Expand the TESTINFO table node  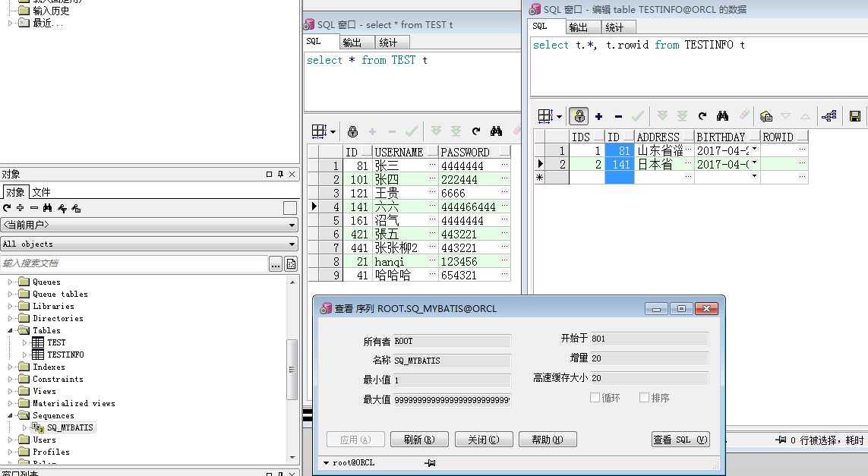point(24,355)
